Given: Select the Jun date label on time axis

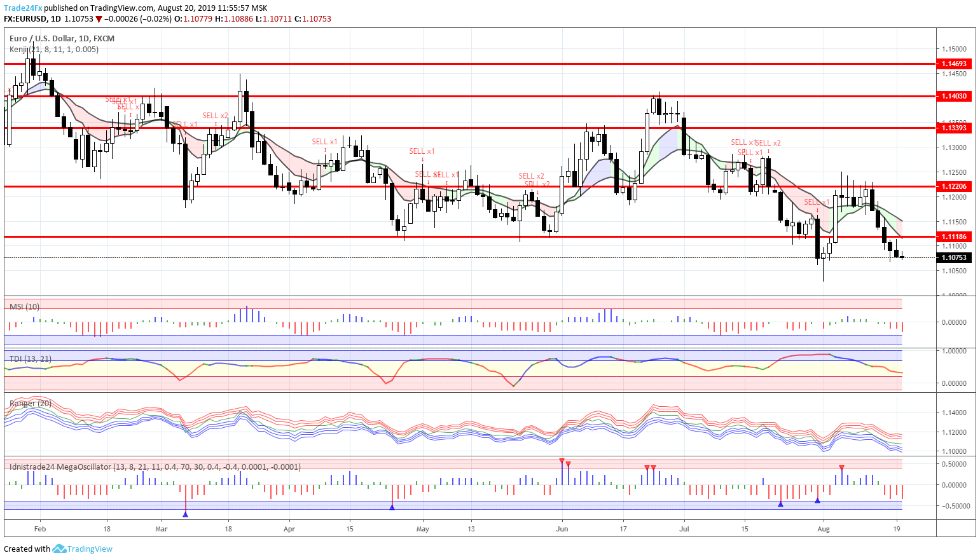Looking at the screenshot, I should (x=562, y=528).
